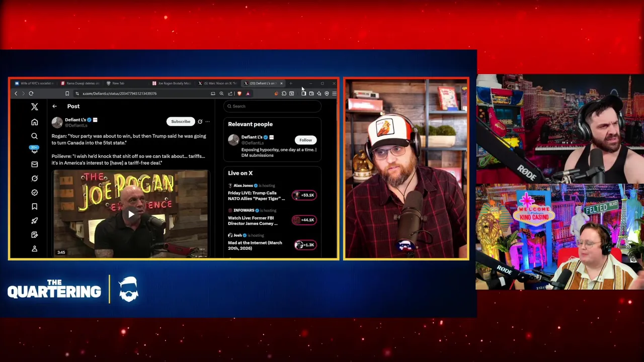Open rocket icon in X sidebar
Image resolution: width=644 pixels, height=362 pixels.
point(34,221)
